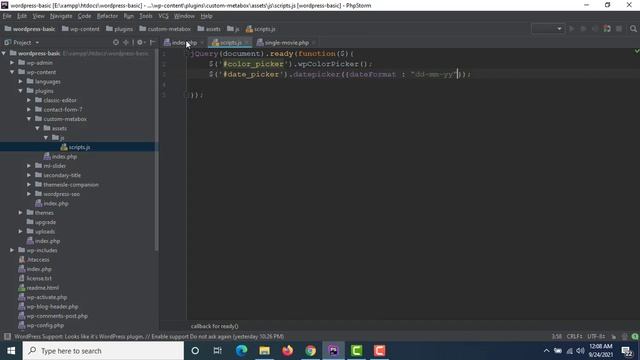Click custom-metabox breadcrumb in navigation bar

pos(165,29)
